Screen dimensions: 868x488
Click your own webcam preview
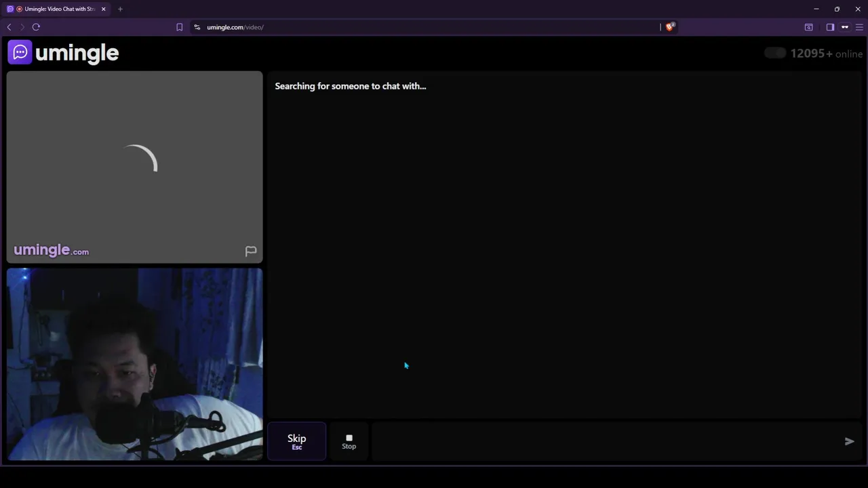click(134, 365)
